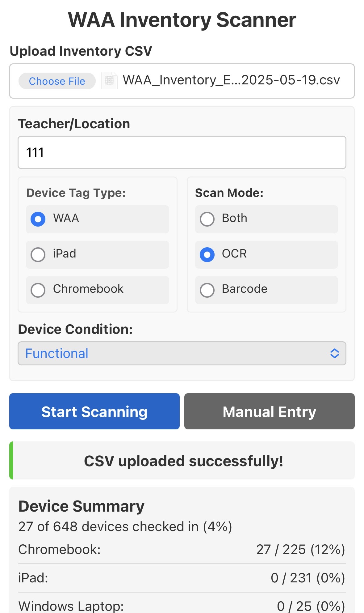
Task: Switch scan mode to Barcode
Action: click(266, 290)
